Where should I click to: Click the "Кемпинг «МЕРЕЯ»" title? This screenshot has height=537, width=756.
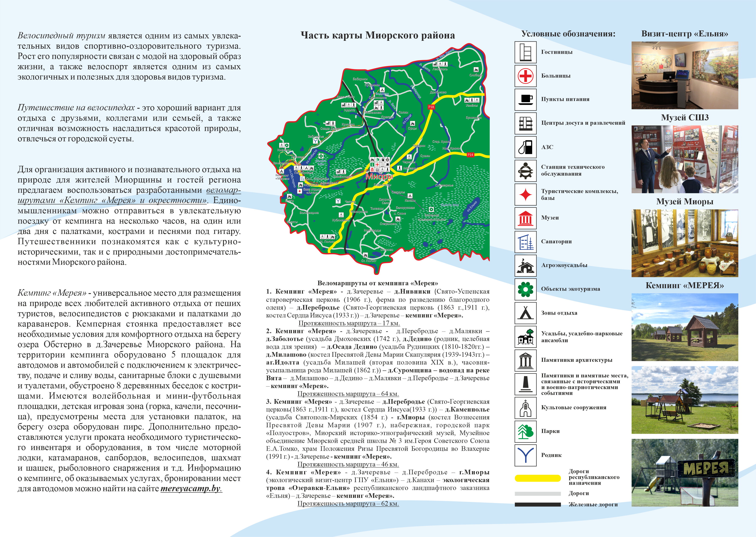coord(685,285)
